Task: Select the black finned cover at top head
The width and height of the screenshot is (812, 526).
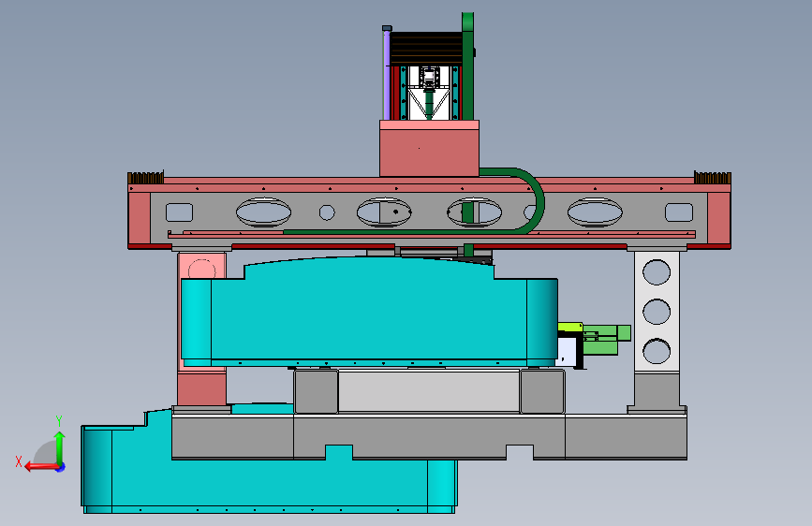Action: 426,49
